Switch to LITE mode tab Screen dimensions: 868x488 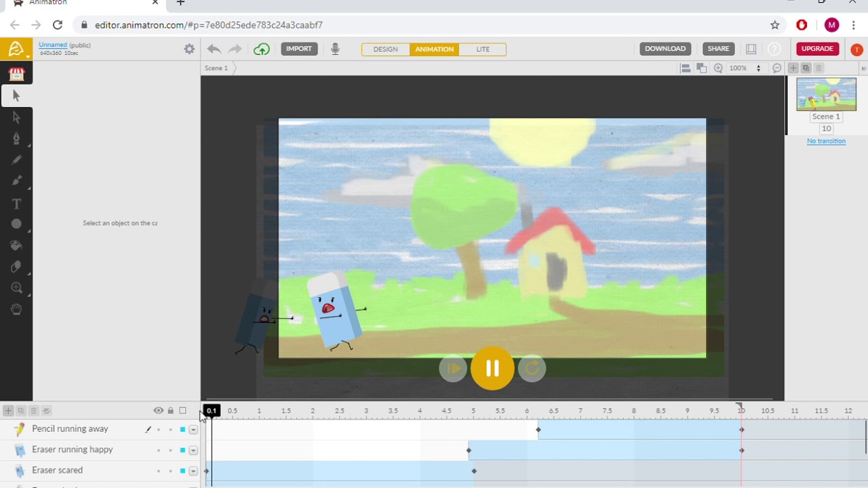coord(483,49)
